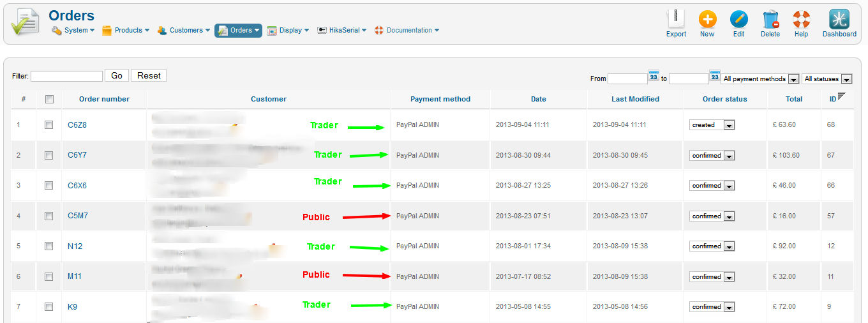The image size is (868, 323).
Task: Click the Orders checklist logo icon
Action: (26, 23)
